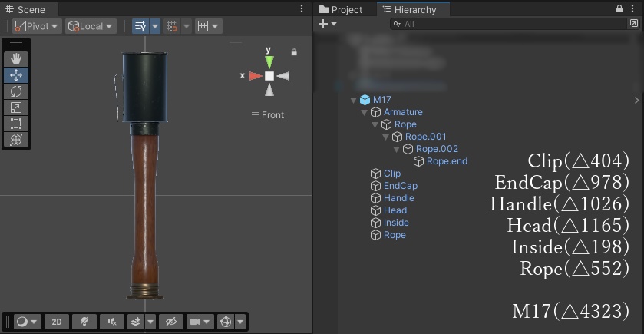
Task: Open snap increment settings dropdown
Action: 208,26
